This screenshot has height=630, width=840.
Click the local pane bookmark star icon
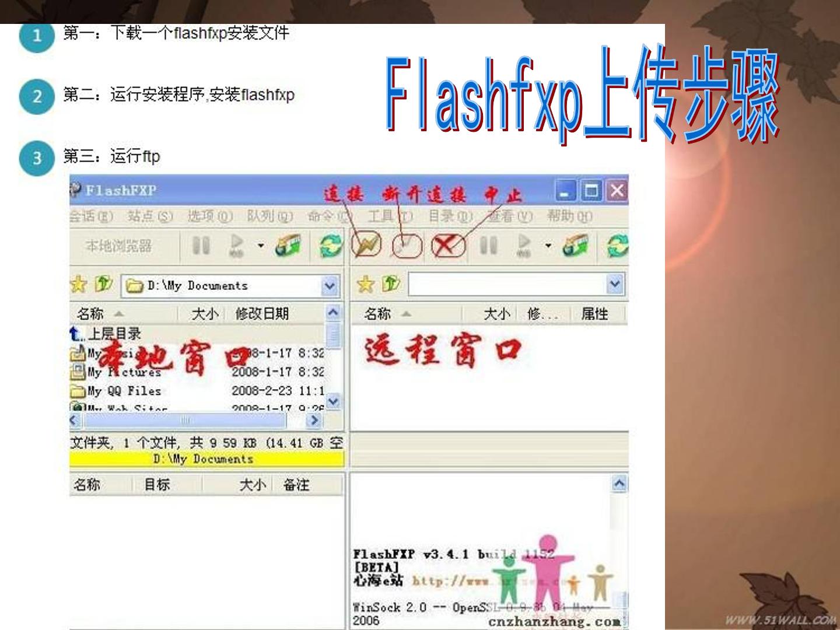coord(78,285)
